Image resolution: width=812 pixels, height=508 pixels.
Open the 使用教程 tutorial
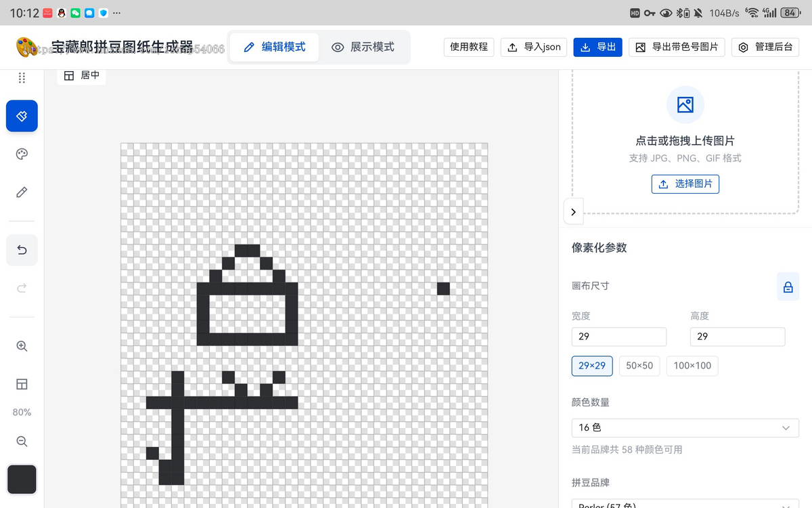tap(469, 47)
